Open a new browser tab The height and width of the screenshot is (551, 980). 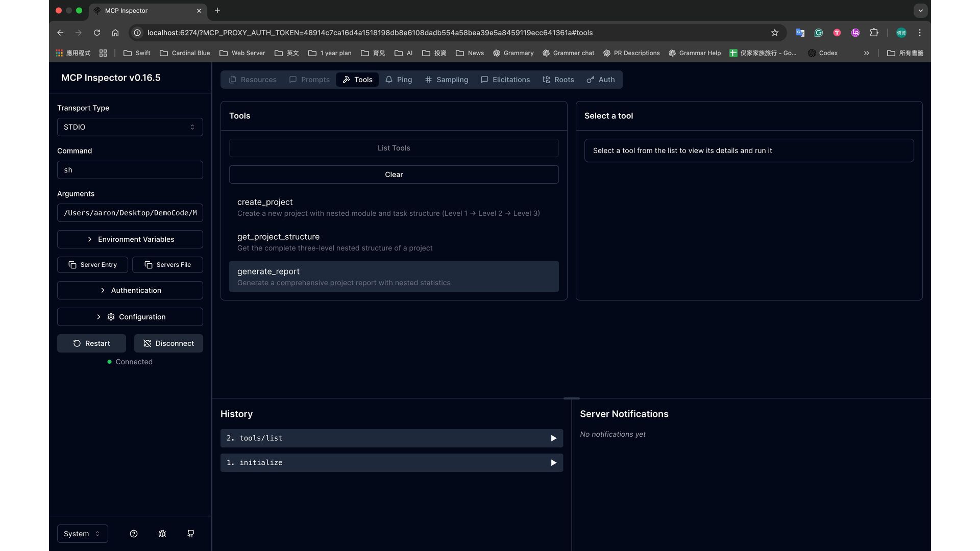click(217, 10)
